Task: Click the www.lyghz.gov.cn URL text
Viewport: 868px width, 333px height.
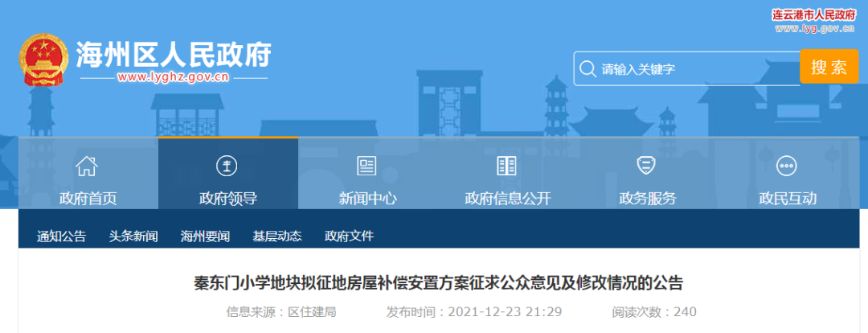Action: pyautogui.click(x=174, y=77)
